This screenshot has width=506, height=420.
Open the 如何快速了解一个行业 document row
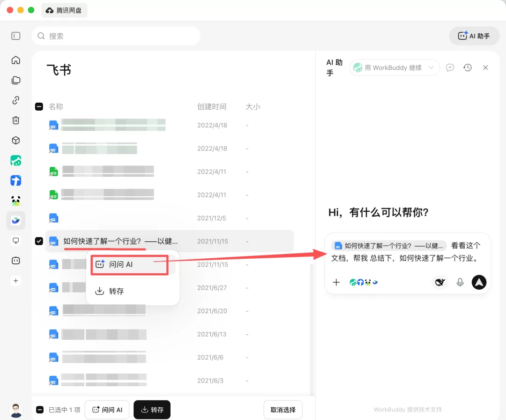[x=170, y=241]
